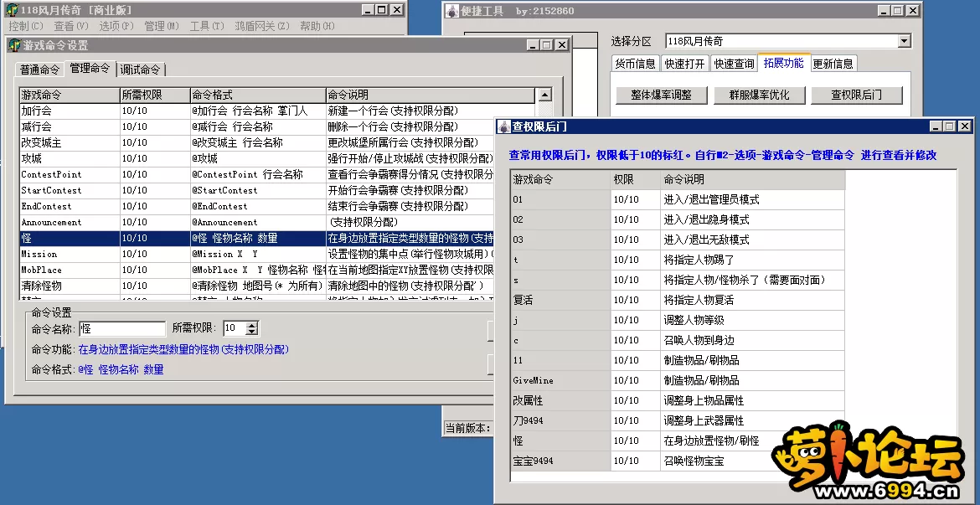Switch to the 管理命令 tab

[90, 68]
